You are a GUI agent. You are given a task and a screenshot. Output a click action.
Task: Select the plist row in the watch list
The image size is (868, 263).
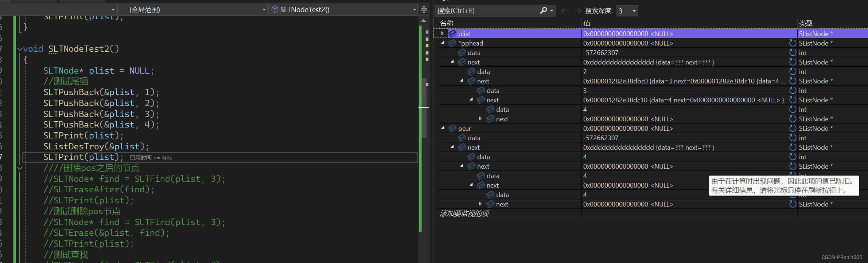(650, 34)
